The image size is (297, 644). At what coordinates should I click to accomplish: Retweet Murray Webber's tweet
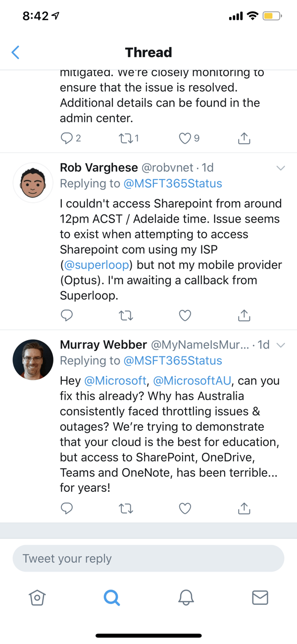[x=126, y=508]
